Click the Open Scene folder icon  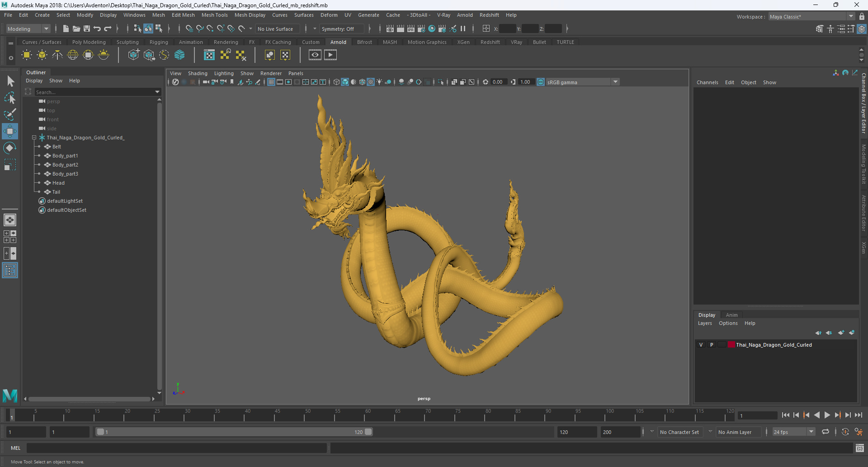pos(76,29)
